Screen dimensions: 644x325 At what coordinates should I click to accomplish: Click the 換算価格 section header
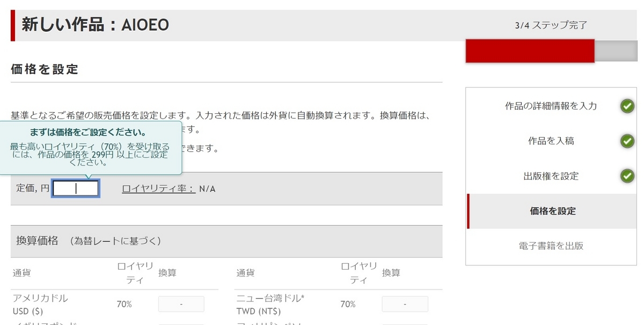click(x=226, y=241)
